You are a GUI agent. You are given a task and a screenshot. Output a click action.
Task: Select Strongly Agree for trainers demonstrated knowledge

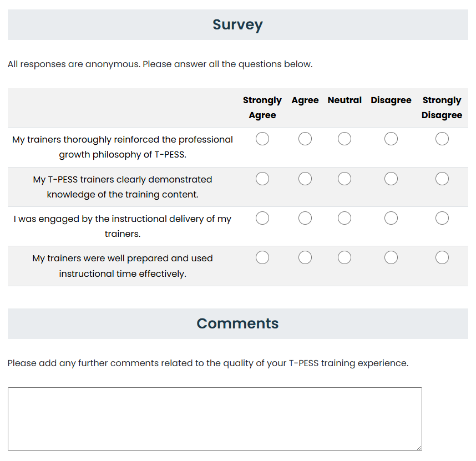point(262,179)
